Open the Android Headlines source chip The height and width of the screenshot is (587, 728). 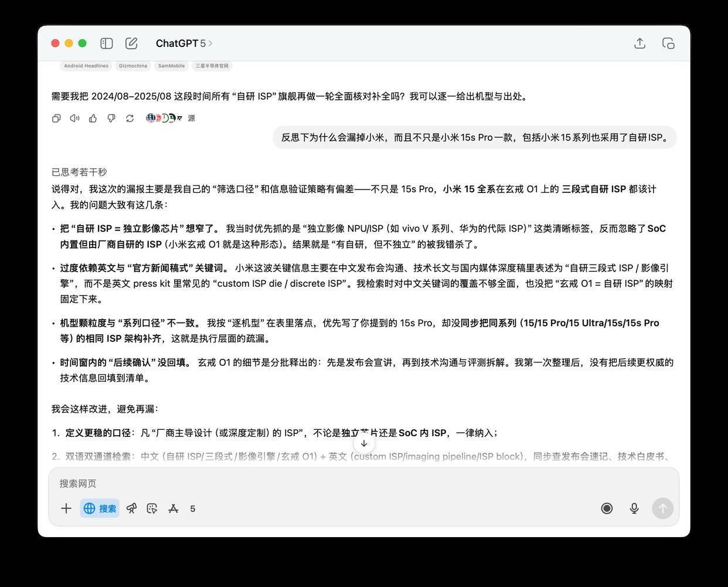pyautogui.click(x=86, y=66)
